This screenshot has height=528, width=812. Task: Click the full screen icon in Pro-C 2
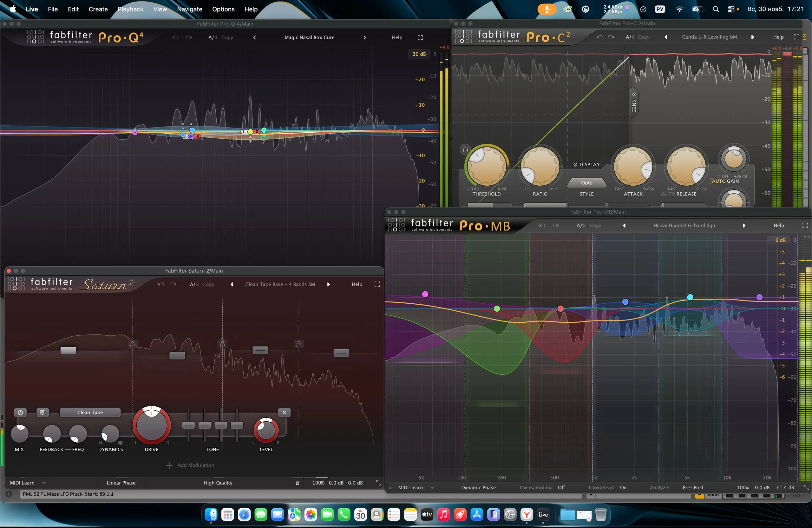pos(796,37)
